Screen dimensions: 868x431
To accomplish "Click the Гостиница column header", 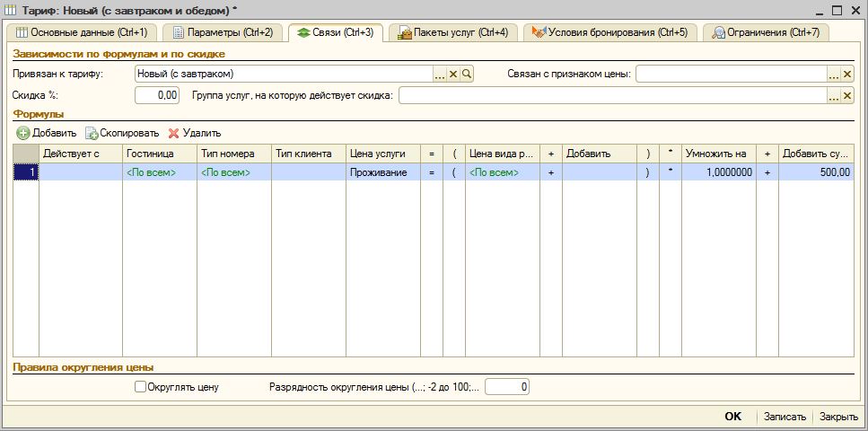I will point(160,154).
